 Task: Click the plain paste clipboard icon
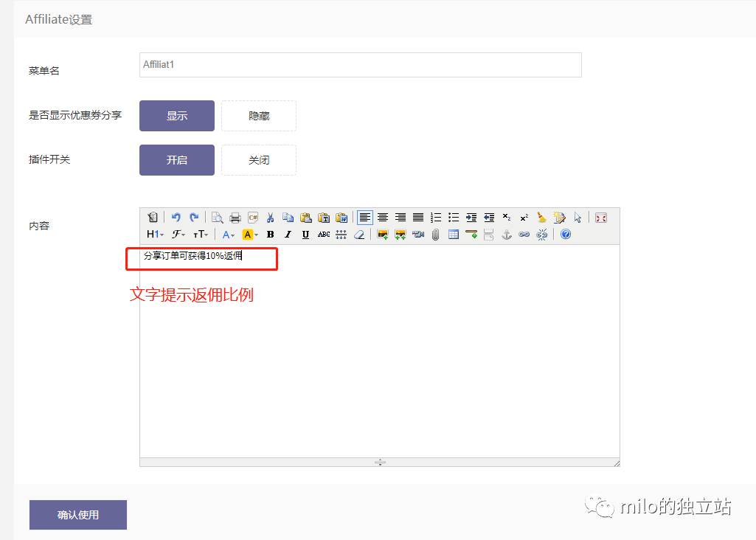point(305,218)
